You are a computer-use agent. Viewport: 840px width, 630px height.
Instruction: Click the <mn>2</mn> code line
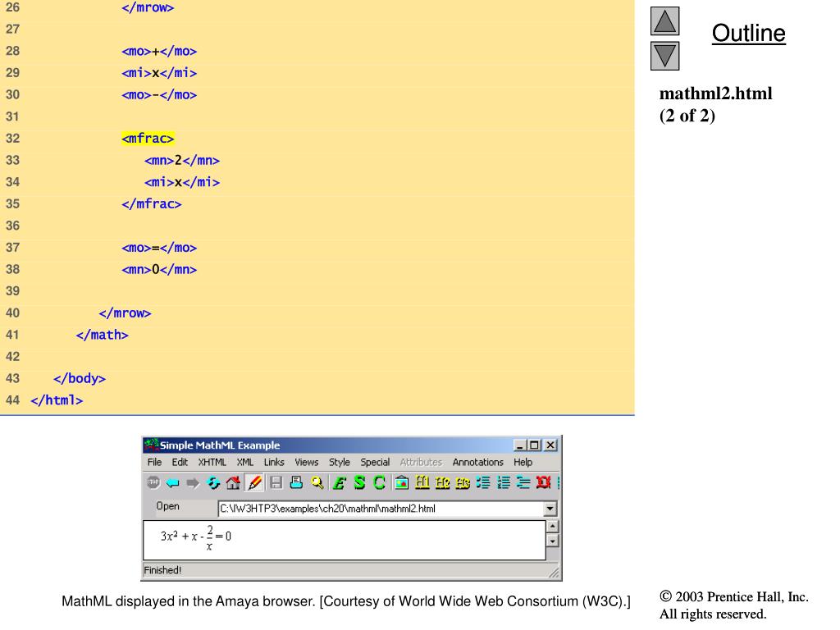181,160
